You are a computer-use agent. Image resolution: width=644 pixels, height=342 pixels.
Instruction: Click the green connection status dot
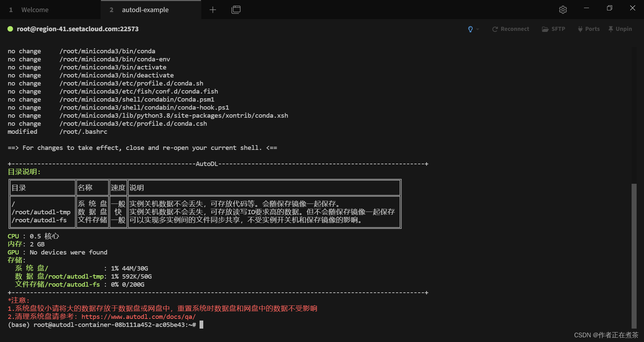click(10, 29)
